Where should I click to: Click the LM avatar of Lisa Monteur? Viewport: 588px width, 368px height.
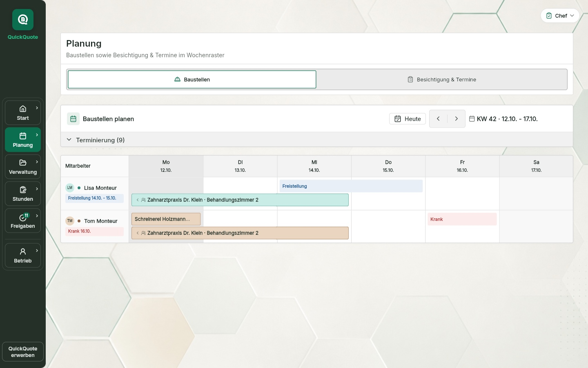[x=70, y=188]
